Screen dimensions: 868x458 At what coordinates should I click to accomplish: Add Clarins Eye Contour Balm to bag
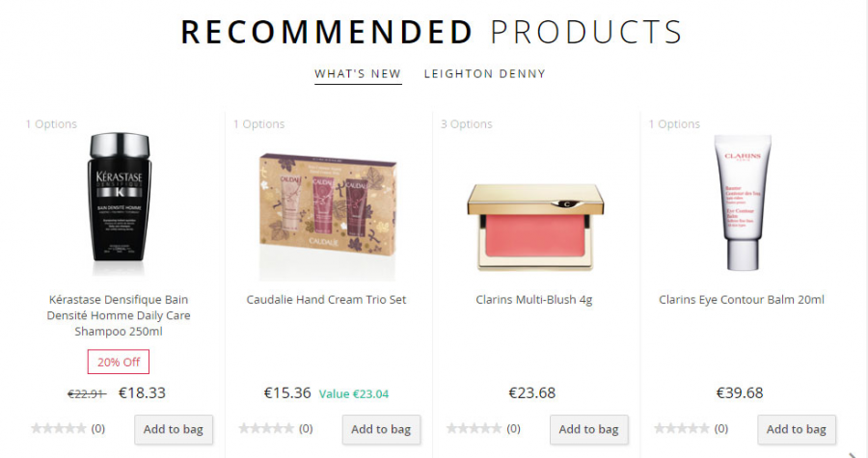[797, 429]
